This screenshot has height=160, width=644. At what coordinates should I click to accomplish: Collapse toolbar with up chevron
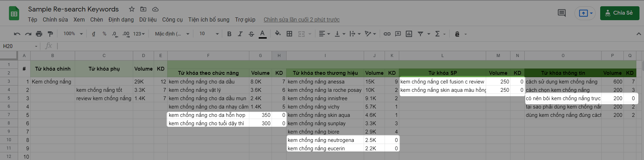coord(638,34)
